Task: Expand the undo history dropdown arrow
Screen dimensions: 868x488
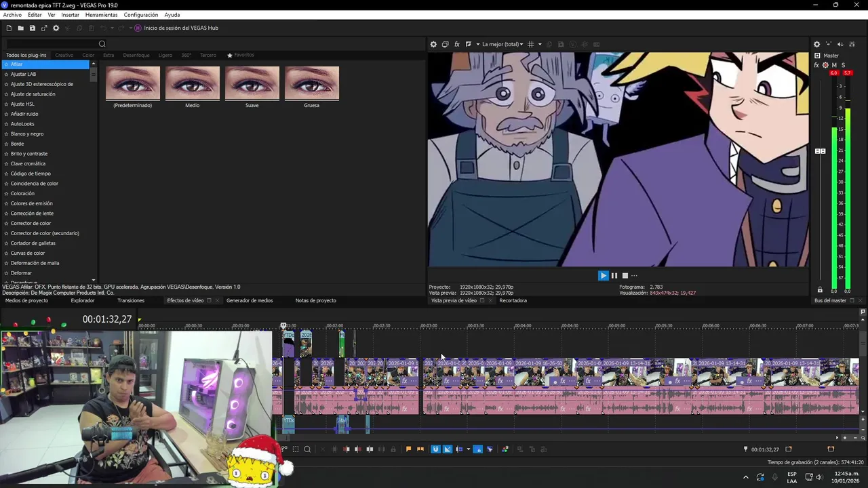Action: pos(112,28)
